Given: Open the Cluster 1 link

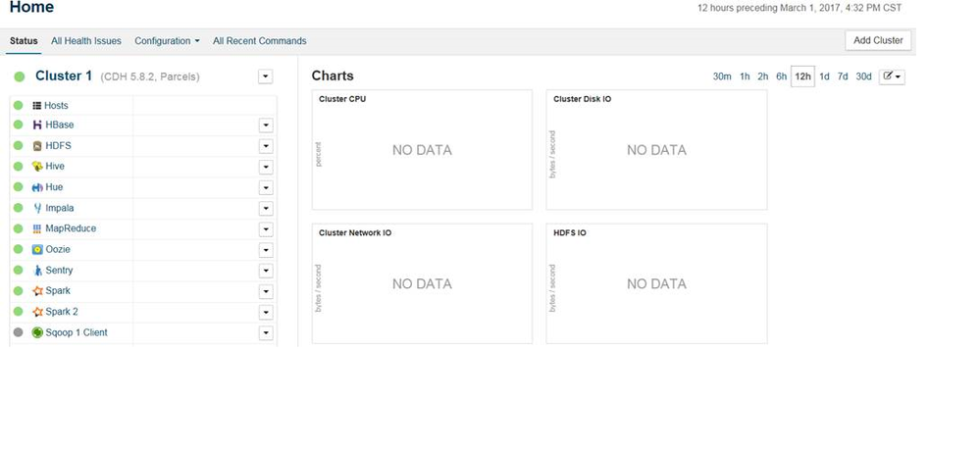Looking at the screenshot, I should [x=64, y=75].
